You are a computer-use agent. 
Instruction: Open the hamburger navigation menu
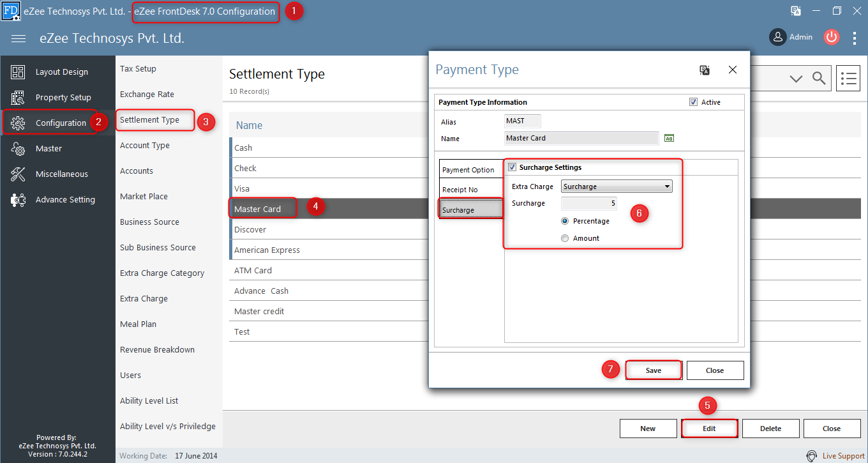point(19,38)
